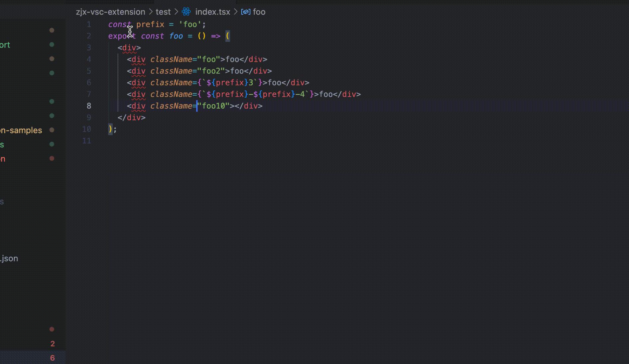Click the highlighted closing parenthesis on line 10

pyautogui.click(x=110, y=129)
